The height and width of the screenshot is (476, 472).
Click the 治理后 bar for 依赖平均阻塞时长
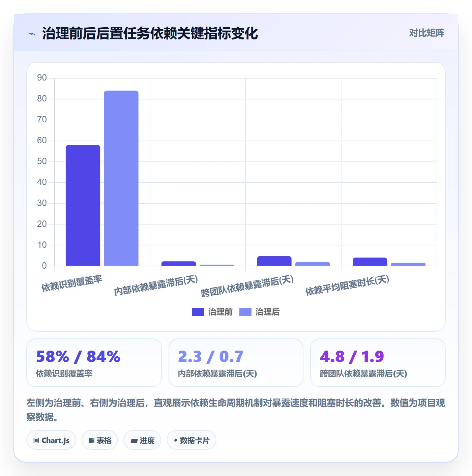(408, 264)
